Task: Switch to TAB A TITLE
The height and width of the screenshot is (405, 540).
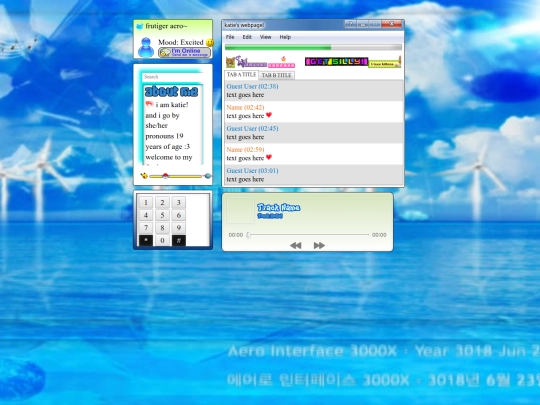Action: (x=241, y=75)
